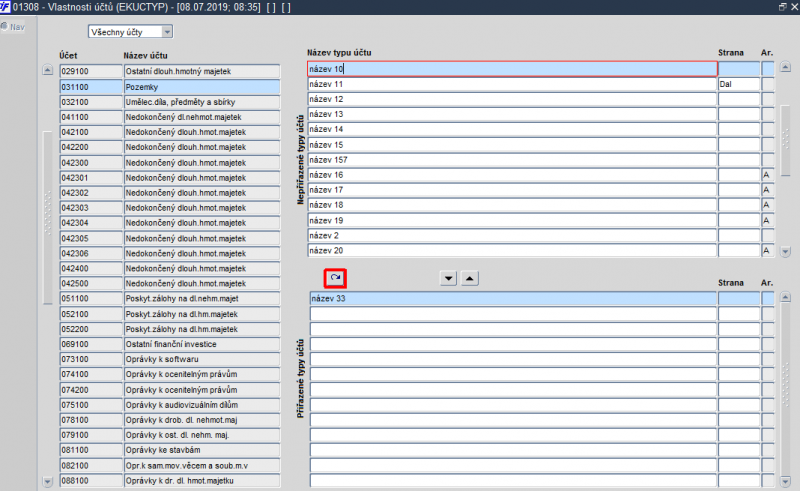Select 'Oprávky k audiovizuálním dílům' entry
800x491 pixels.
click(202, 405)
